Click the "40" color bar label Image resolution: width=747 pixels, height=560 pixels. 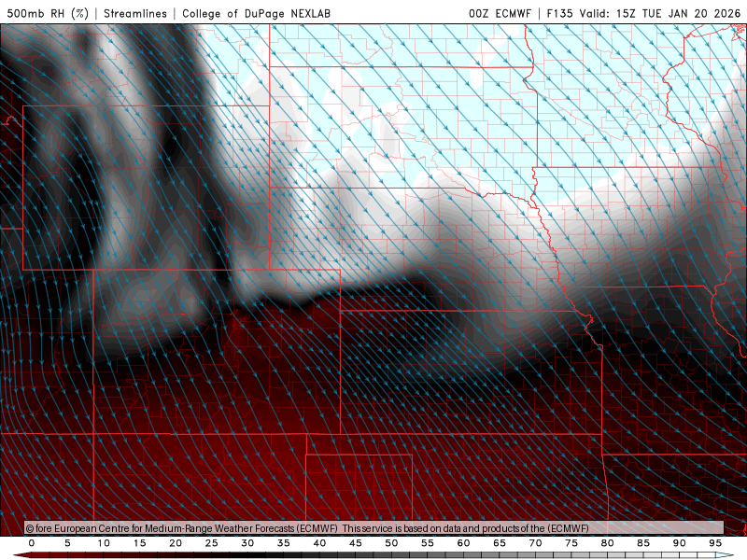[319, 543]
